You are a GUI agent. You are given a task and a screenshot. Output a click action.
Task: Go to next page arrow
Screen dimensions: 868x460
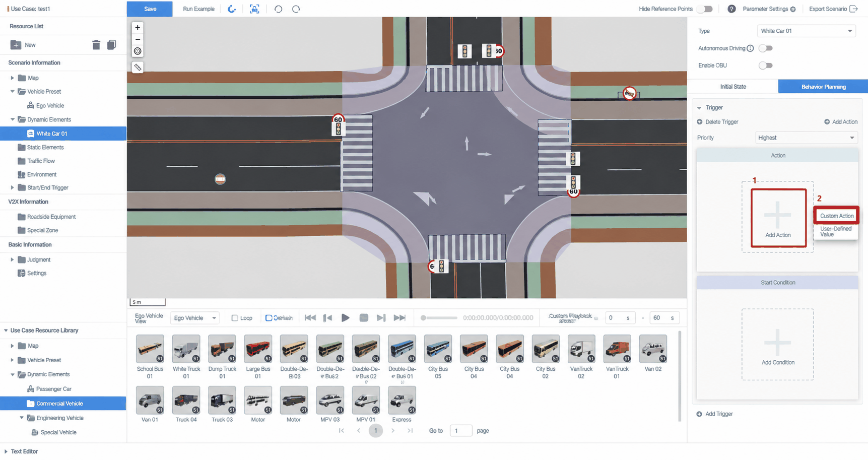(393, 431)
